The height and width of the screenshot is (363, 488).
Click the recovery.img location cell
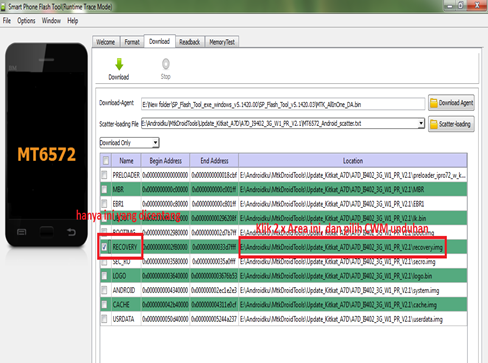pos(353,247)
